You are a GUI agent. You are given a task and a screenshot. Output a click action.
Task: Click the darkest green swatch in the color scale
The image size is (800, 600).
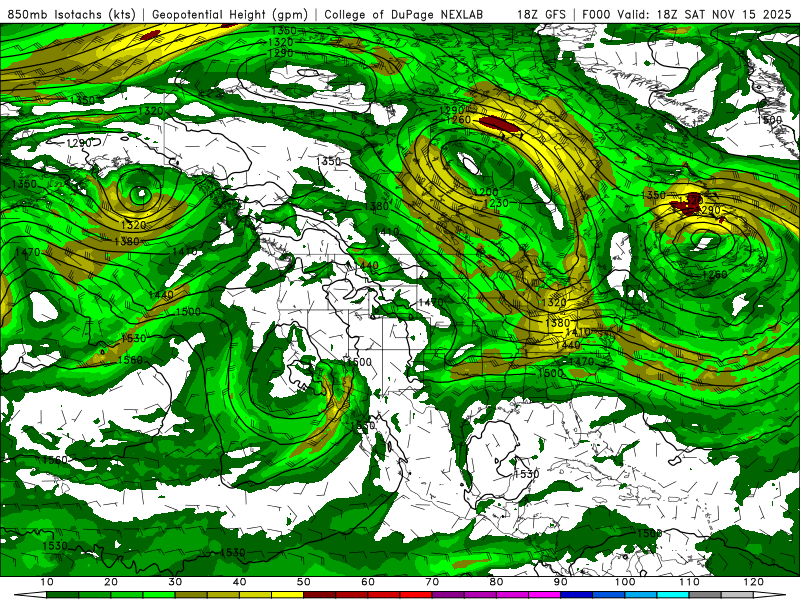(62, 595)
